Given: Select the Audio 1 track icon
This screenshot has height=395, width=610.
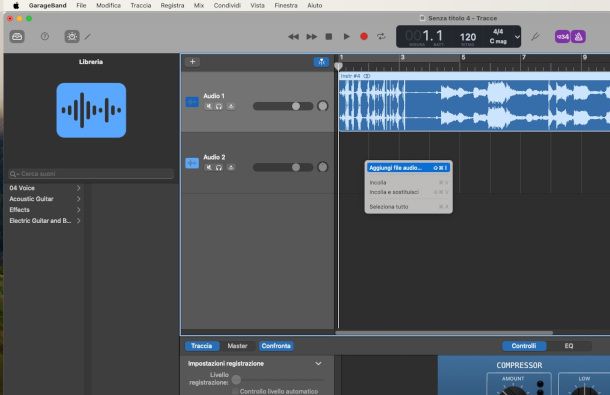Looking at the screenshot, I should pyautogui.click(x=192, y=102).
